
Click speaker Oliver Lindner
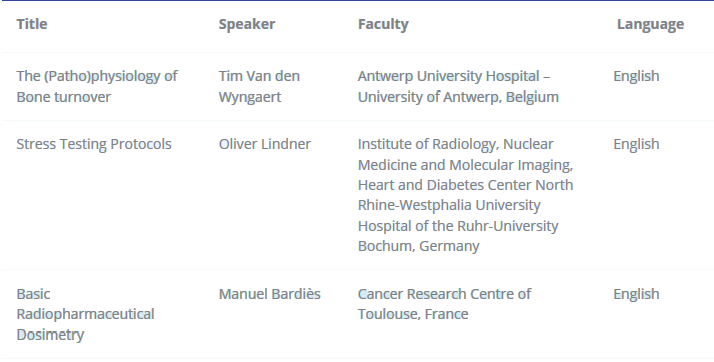click(x=265, y=144)
